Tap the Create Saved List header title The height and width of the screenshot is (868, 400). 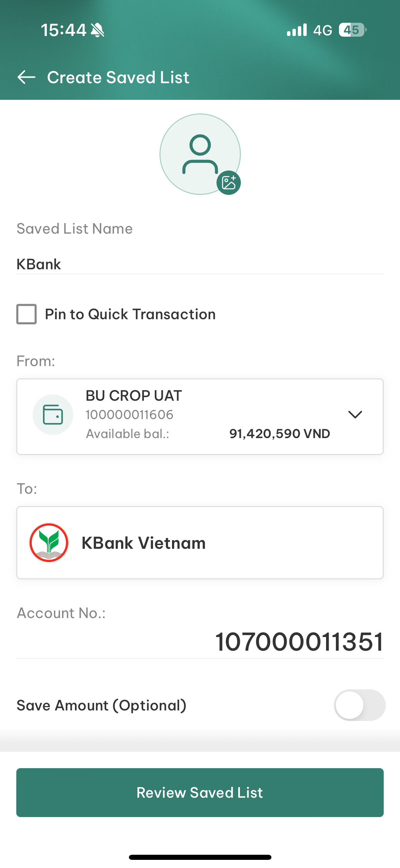[x=118, y=77]
